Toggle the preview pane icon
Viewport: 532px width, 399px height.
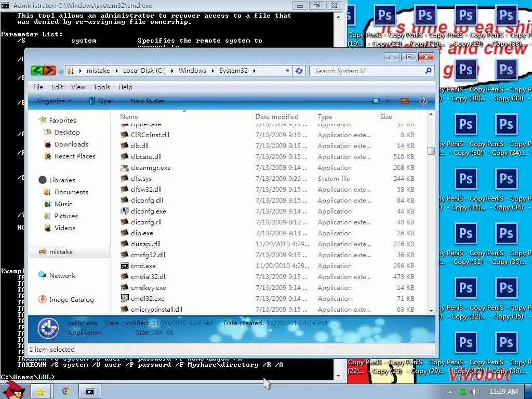(404, 101)
